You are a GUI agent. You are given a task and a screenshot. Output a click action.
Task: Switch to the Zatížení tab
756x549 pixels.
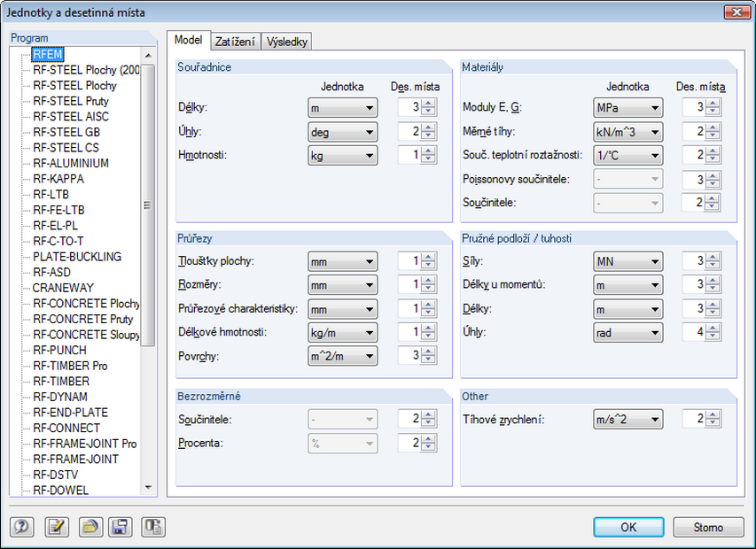point(236,42)
